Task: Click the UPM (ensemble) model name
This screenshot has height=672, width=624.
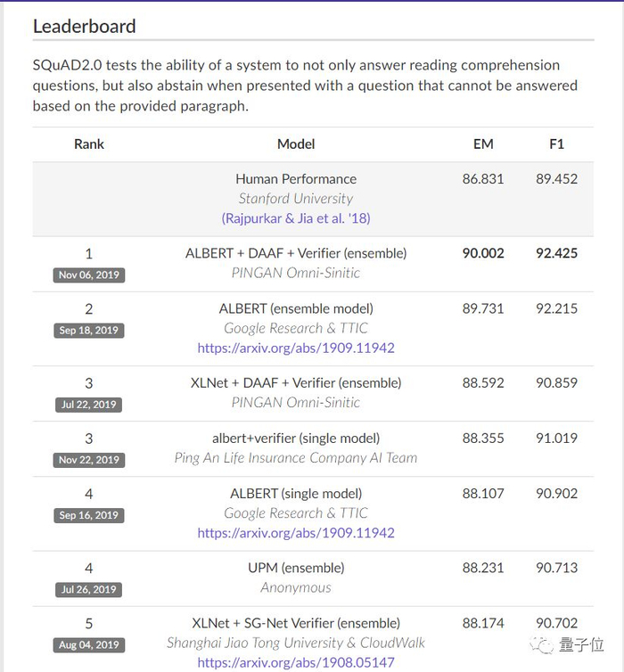Action: (x=296, y=568)
